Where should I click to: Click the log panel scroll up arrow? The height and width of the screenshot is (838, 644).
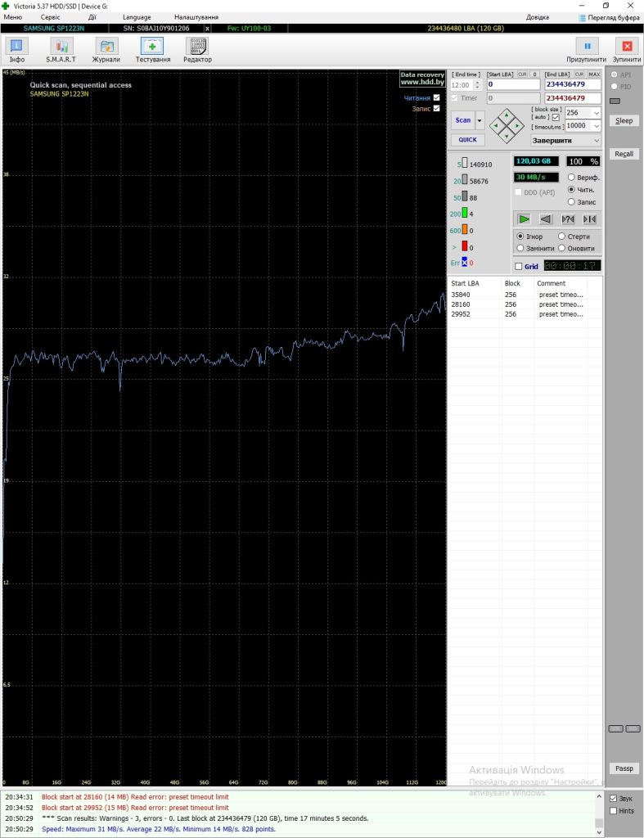tap(598, 797)
